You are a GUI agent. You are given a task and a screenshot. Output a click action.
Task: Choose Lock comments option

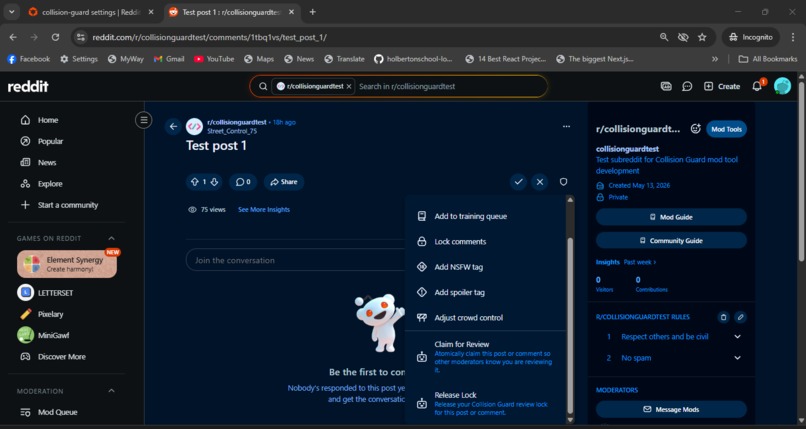(x=486, y=241)
